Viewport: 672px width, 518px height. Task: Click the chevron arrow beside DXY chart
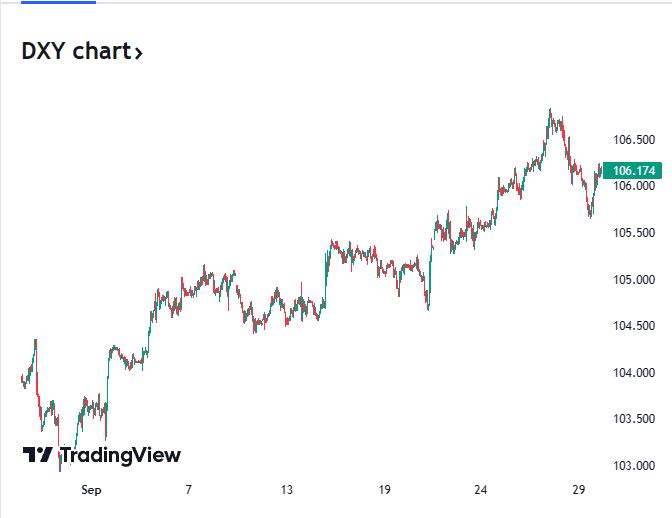click(x=138, y=53)
